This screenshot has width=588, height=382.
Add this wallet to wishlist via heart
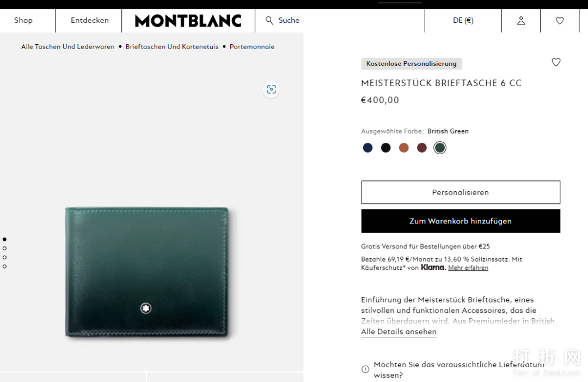coord(556,62)
